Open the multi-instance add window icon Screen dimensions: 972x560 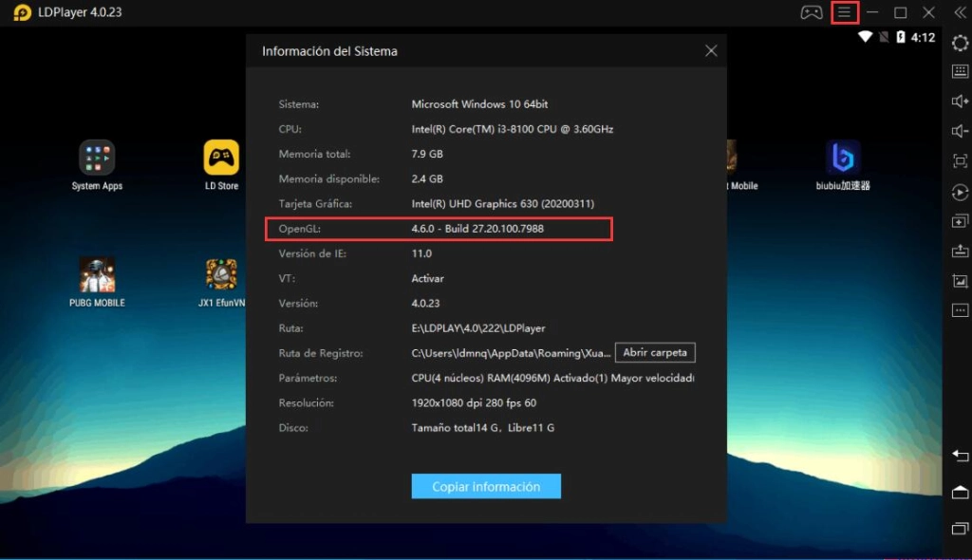tap(960, 221)
